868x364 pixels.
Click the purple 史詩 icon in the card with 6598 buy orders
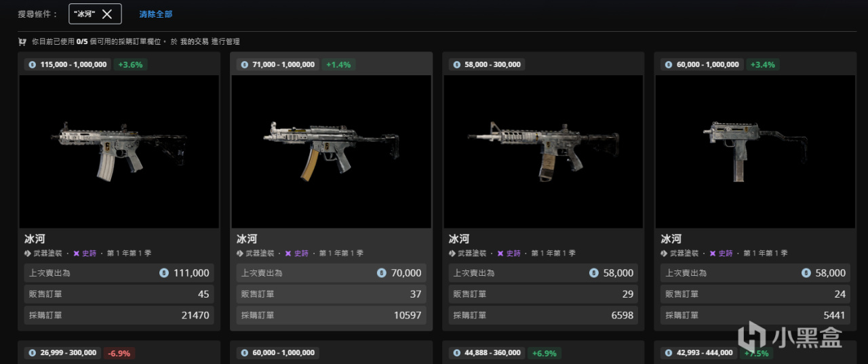(500, 254)
